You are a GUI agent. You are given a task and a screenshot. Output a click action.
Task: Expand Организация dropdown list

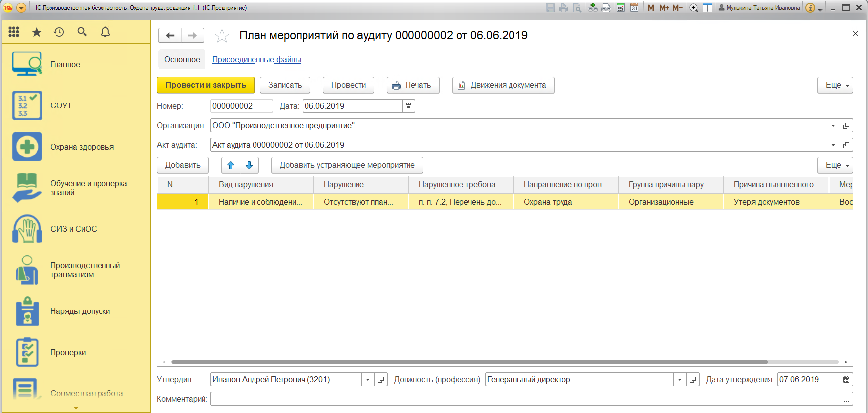[833, 126]
